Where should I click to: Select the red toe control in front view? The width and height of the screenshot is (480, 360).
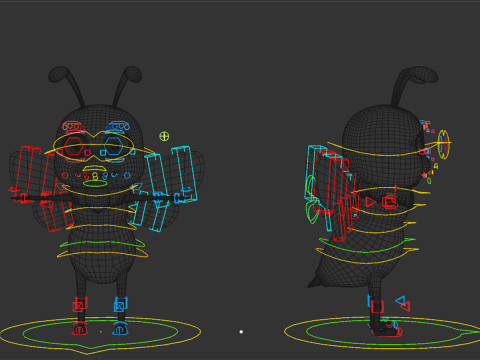tap(80, 329)
